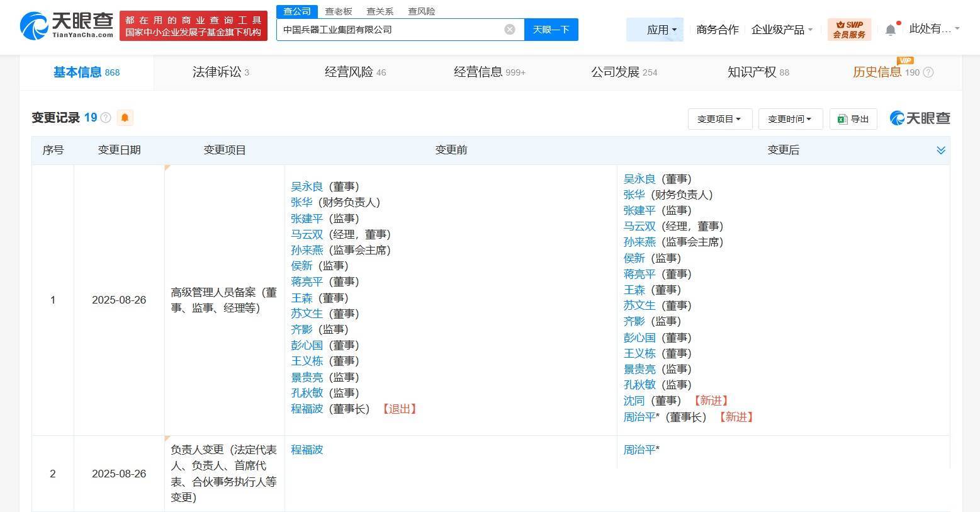Open 彭心国 link in 变更后 column
Screen dimensions: 980x512
point(639,338)
